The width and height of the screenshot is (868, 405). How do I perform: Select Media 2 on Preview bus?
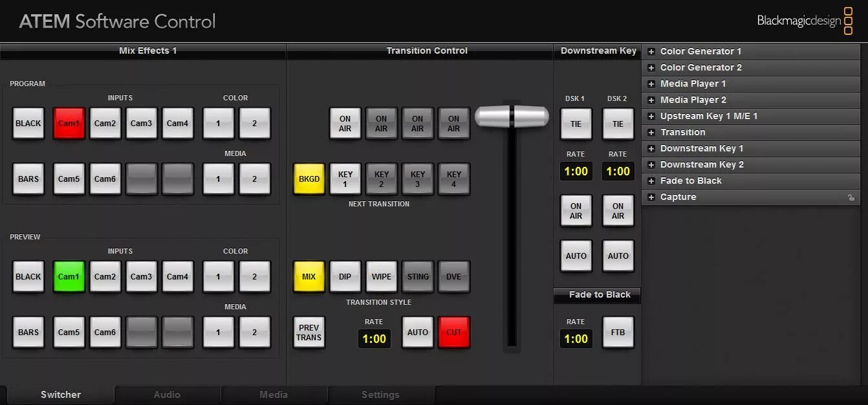coord(254,332)
